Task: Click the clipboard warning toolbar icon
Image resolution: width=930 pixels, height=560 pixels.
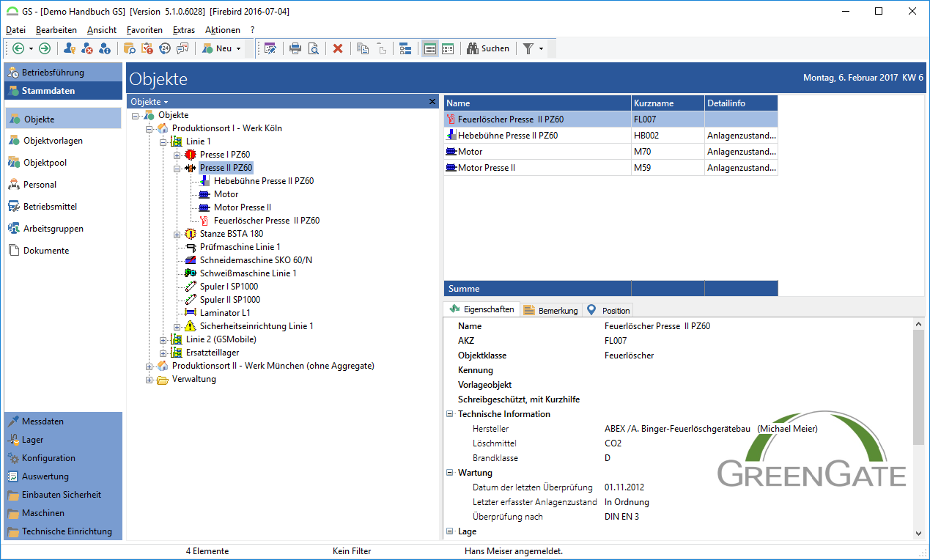Action: 147,48
